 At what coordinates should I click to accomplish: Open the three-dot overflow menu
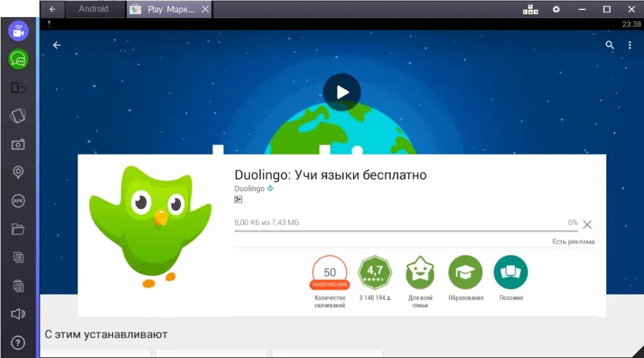click(630, 45)
